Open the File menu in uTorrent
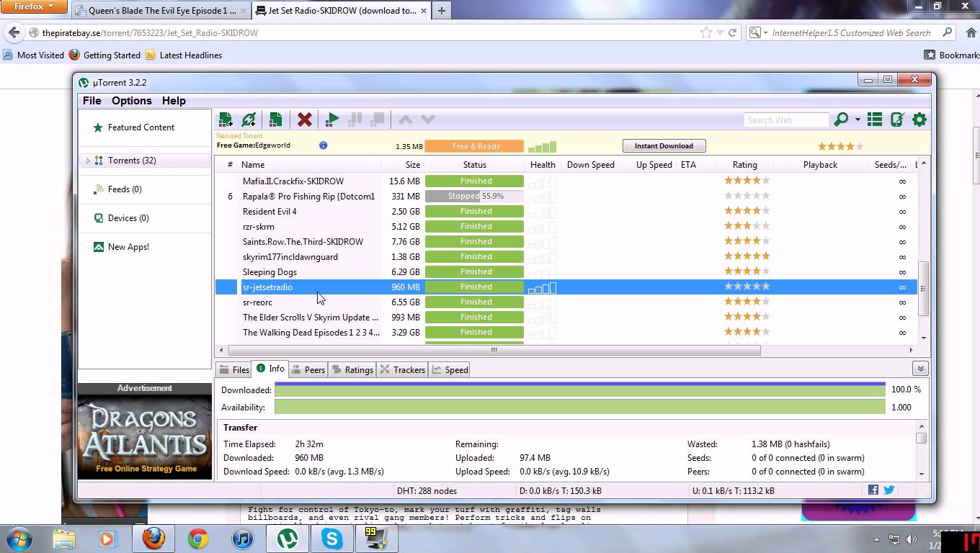This screenshot has width=980, height=553. pyautogui.click(x=92, y=101)
